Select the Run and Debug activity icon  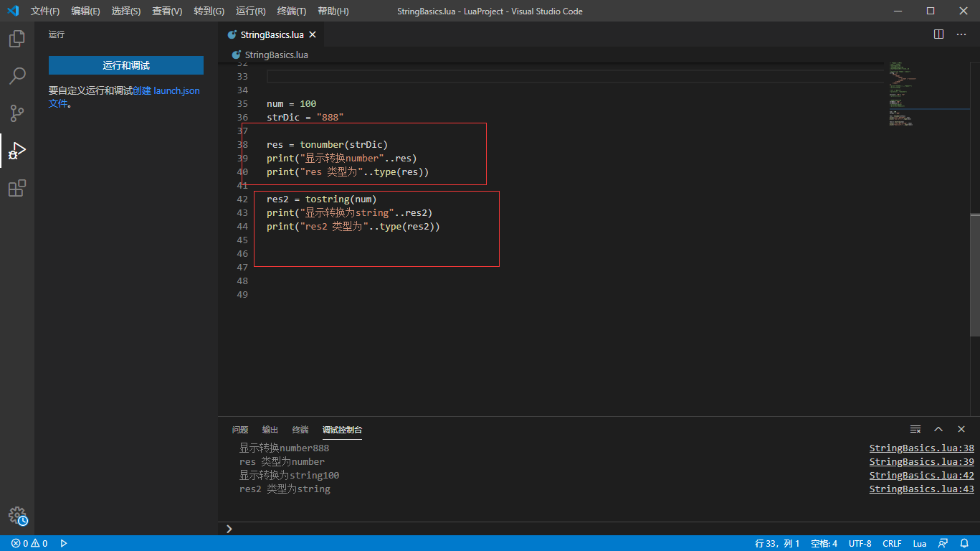(x=17, y=151)
